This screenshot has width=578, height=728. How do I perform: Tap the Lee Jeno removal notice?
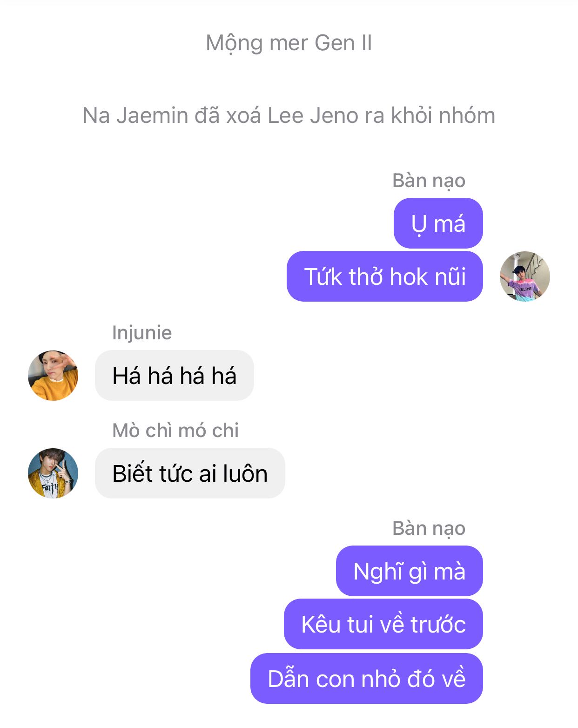289,115
